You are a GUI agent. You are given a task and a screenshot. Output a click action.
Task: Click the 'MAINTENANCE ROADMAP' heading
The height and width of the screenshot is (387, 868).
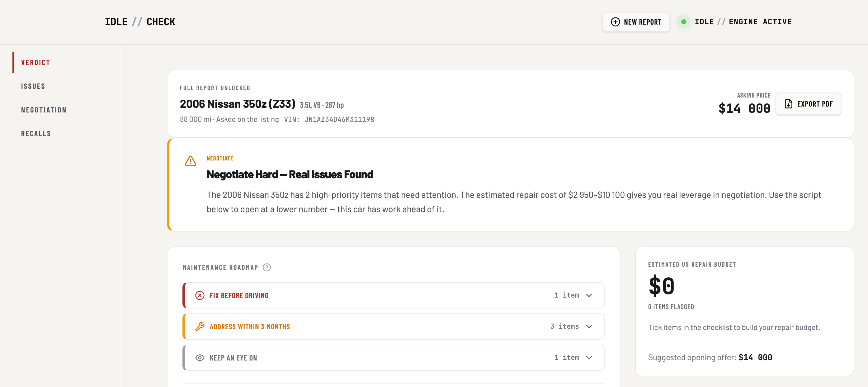[x=220, y=267]
